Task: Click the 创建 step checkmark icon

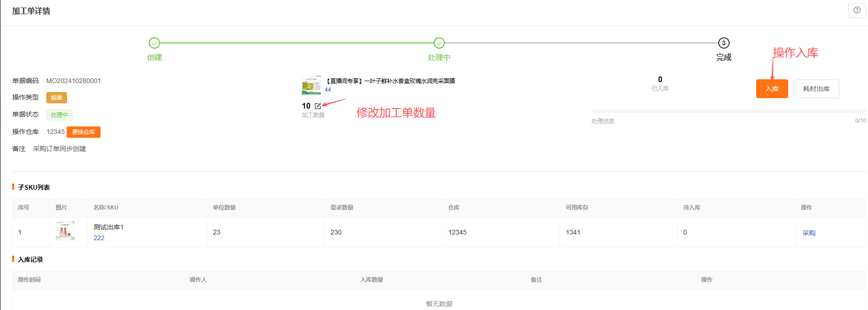Action: click(154, 43)
